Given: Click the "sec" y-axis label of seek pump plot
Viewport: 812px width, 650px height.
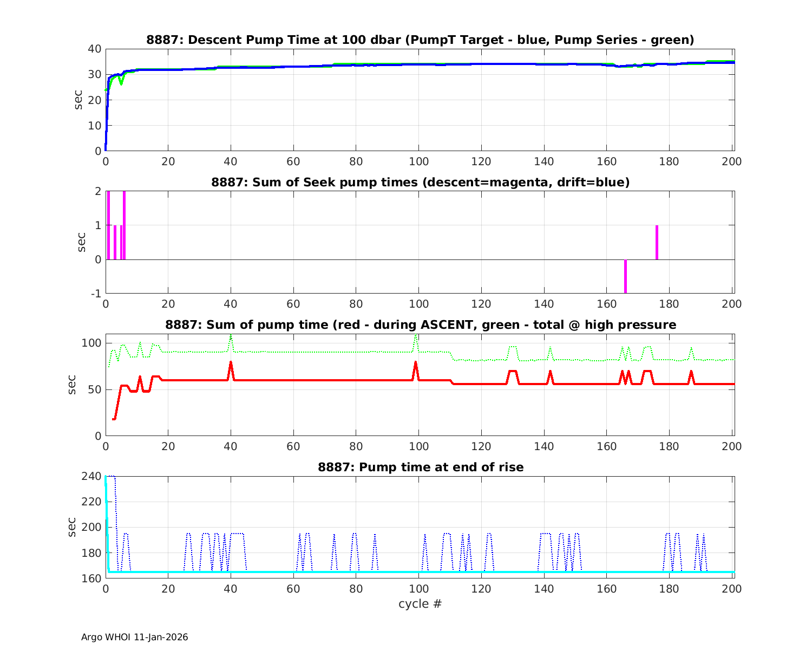Looking at the screenshot, I should pyautogui.click(x=82, y=242).
